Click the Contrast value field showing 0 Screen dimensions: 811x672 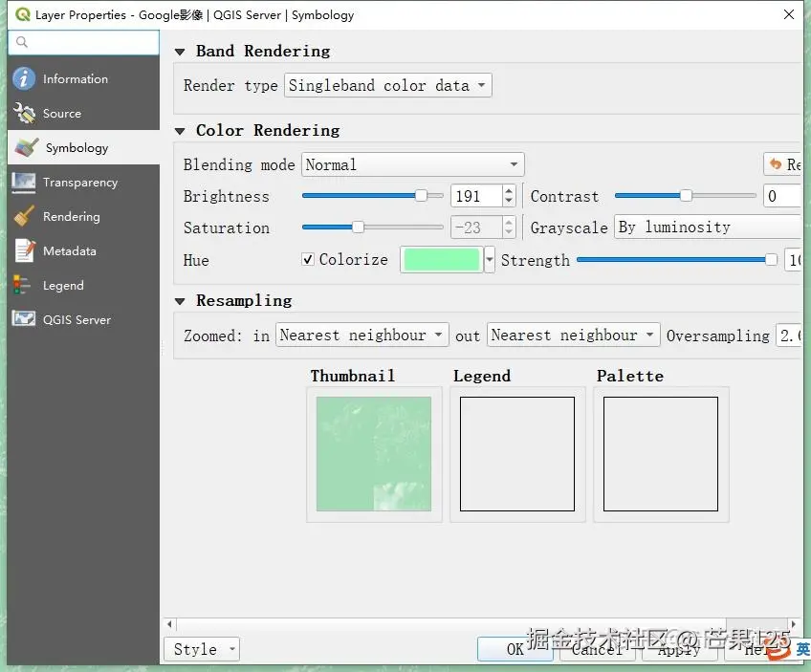point(781,196)
